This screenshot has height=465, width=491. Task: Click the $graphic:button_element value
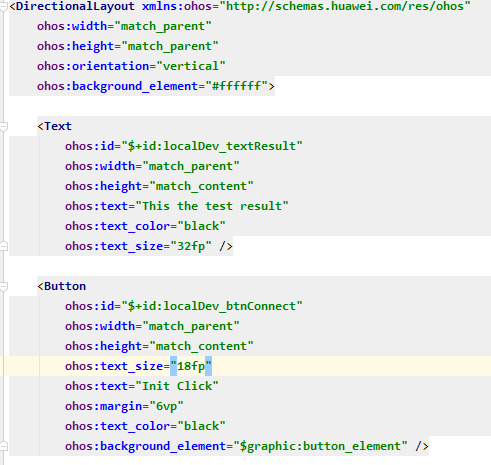[x=320, y=446]
